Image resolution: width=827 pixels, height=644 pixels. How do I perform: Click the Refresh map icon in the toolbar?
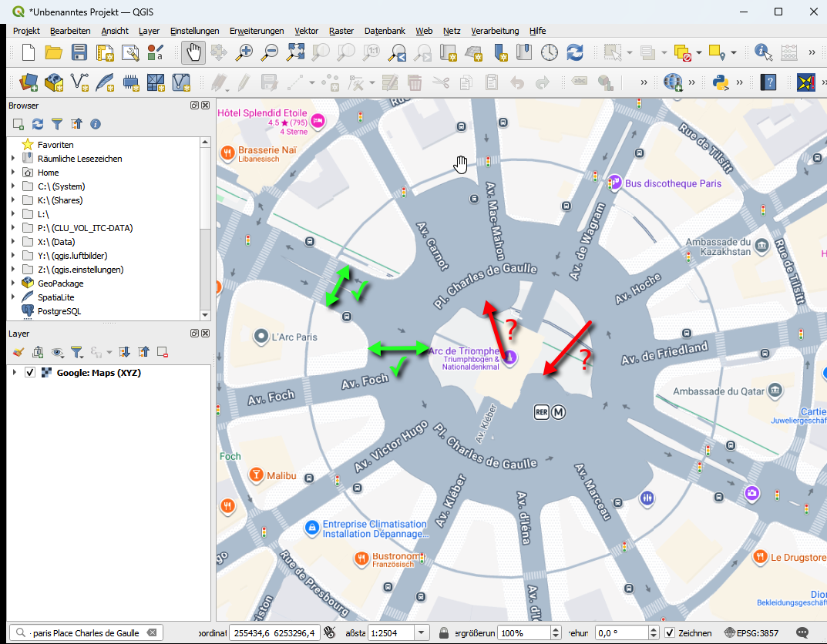(574, 52)
